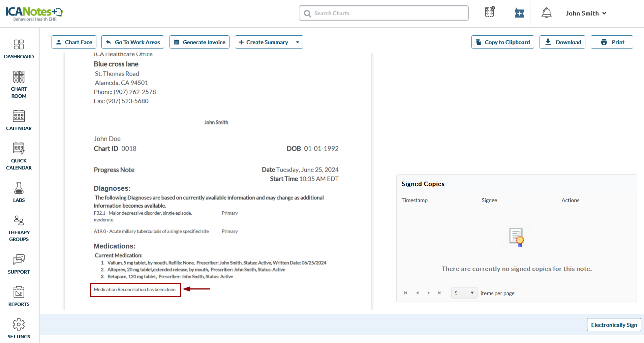Expand the Create Summary dropdown arrow
Image resolution: width=644 pixels, height=343 pixels.
pos(298,42)
